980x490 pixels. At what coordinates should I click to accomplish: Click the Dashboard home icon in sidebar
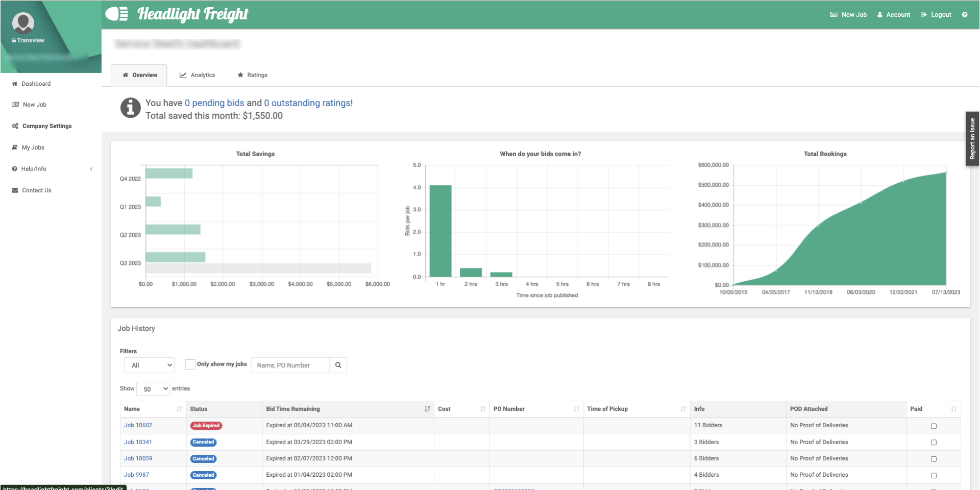(x=15, y=84)
